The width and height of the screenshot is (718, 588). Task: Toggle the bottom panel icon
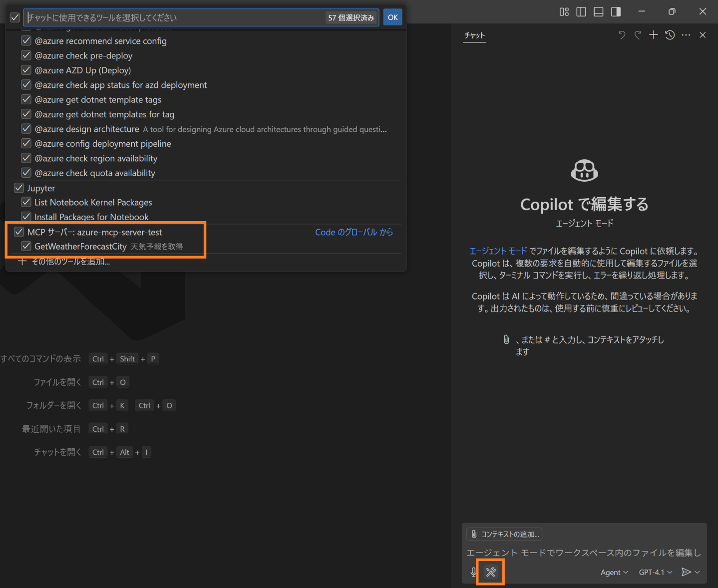599,11
